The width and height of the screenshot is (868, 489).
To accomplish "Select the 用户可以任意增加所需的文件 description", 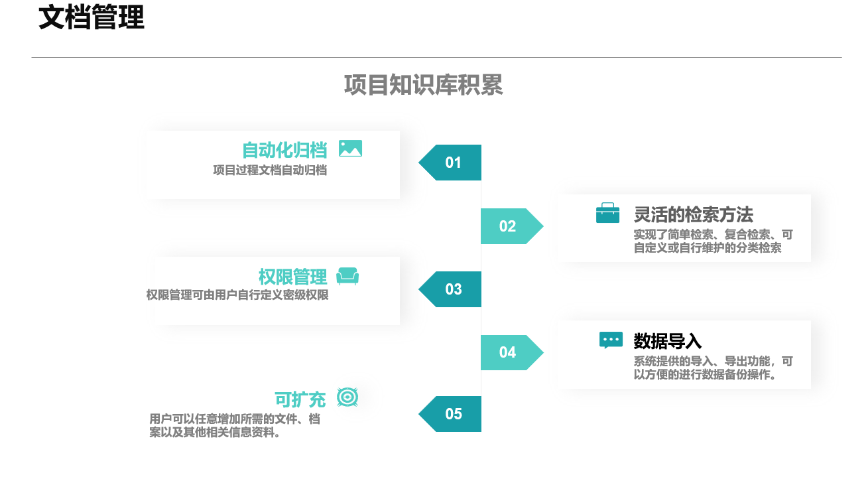I will pyautogui.click(x=235, y=426).
